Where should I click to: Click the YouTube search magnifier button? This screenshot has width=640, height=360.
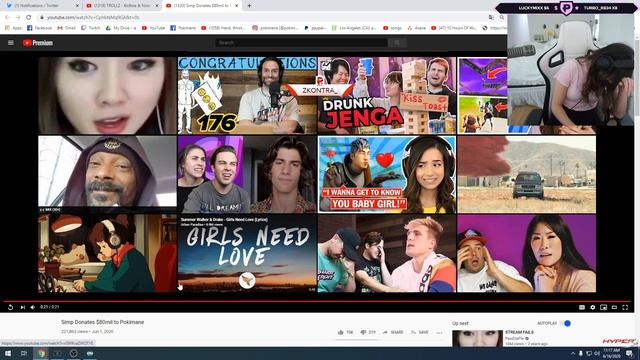[x=397, y=42]
